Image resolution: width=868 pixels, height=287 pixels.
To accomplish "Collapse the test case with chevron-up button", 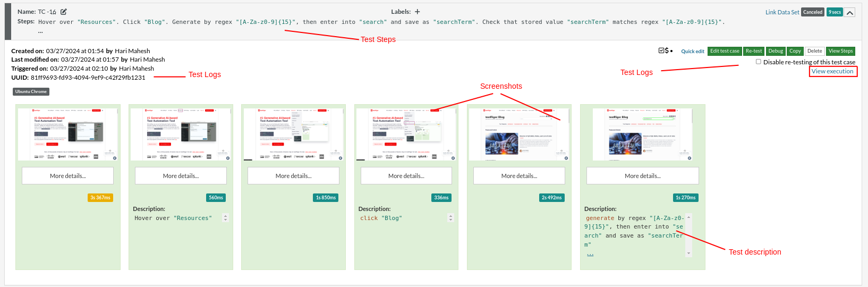I will (x=850, y=13).
